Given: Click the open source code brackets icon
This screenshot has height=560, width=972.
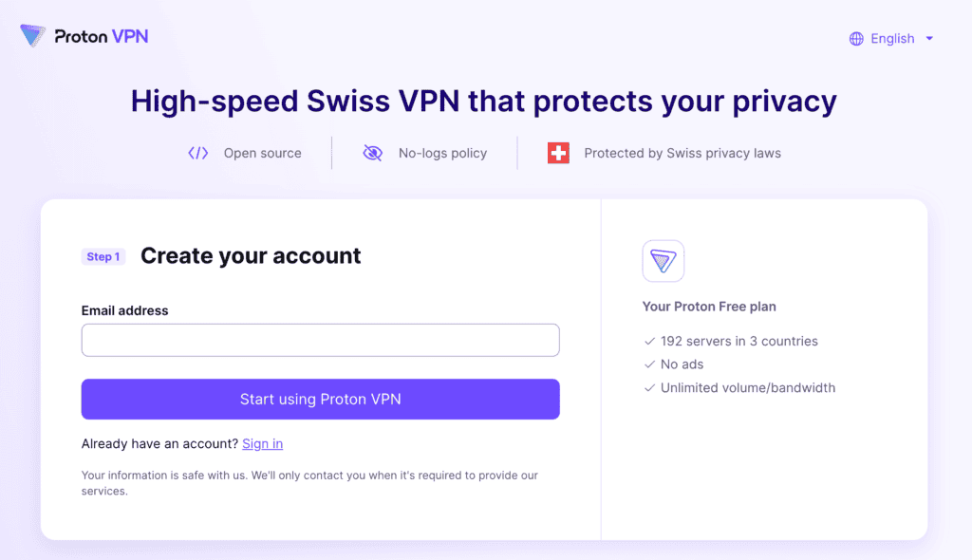Looking at the screenshot, I should click(198, 153).
